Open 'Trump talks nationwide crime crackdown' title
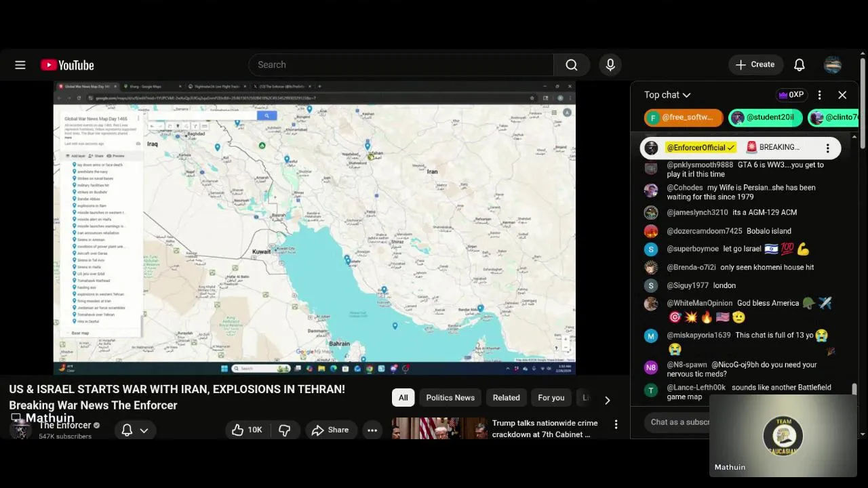868x488 pixels. click(x=545, y=428)
